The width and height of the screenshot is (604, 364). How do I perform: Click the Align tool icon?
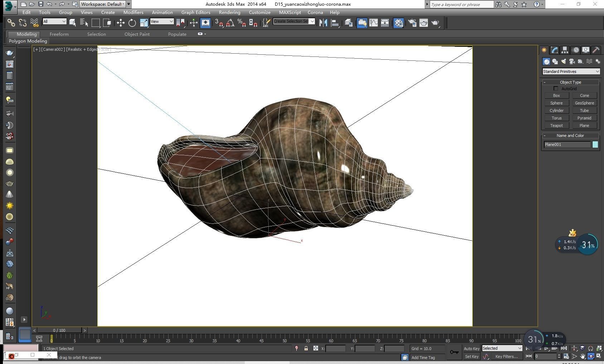tap(335, 23)
